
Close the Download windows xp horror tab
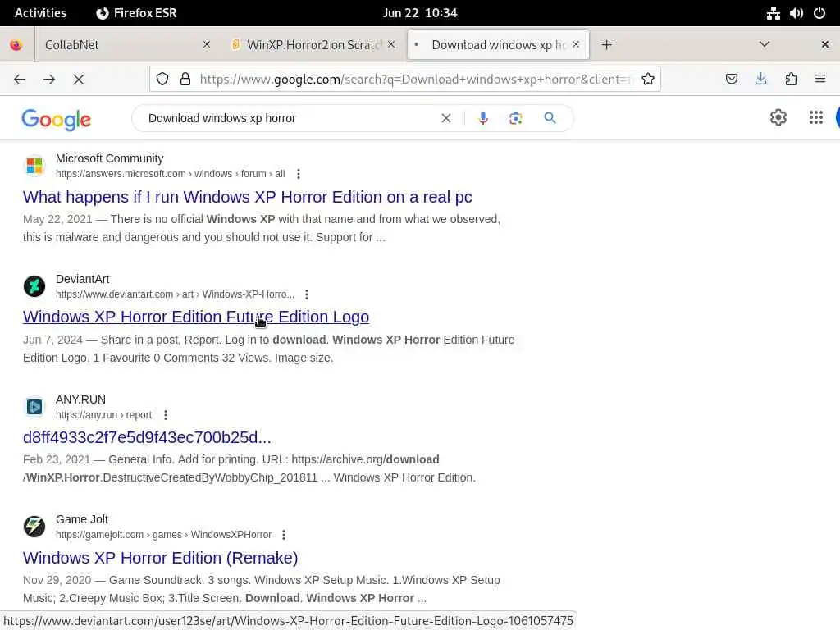pyautogui.click(x=576, y=45)
